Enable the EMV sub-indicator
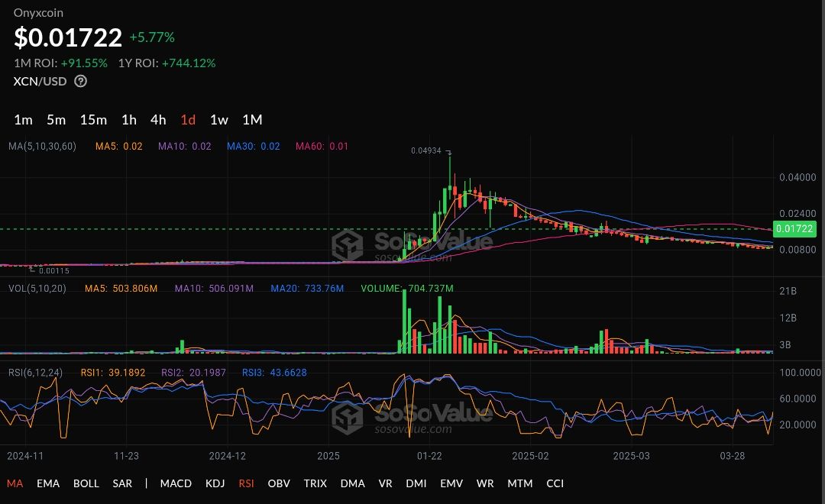Screen dimensions: 825x504 coord(451,483)
